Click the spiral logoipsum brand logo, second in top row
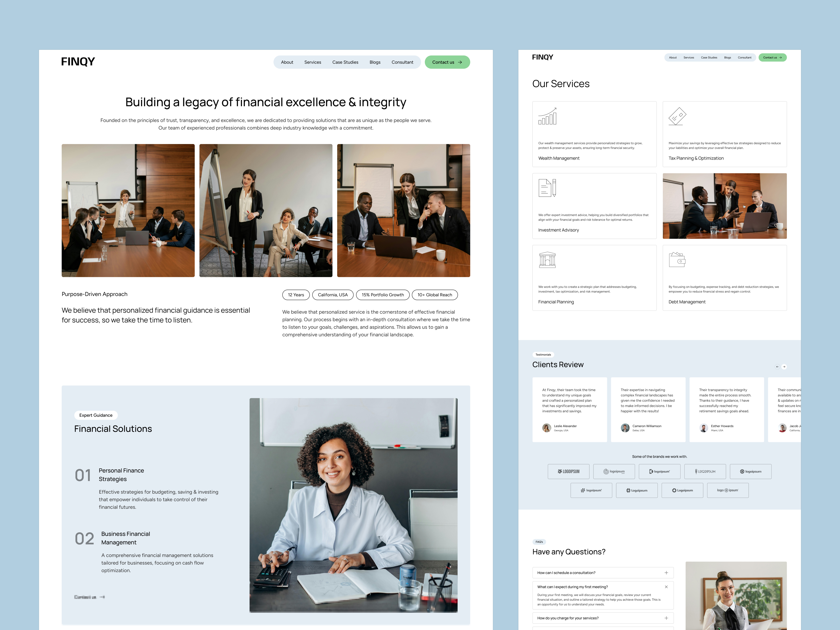Screen dimensions: 840x630 point(614,472)
